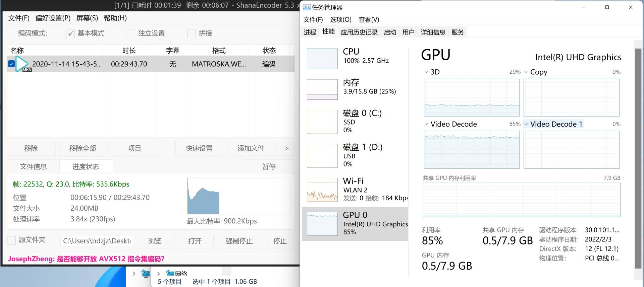This screenshot has height=287, width=644.
Task: Select the GPU 0 graph thumbnail
Action: click(322, 224)
